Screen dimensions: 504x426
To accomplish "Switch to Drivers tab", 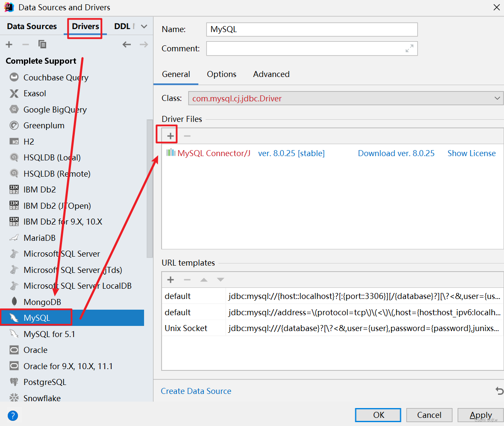I will tap(85, 27).
